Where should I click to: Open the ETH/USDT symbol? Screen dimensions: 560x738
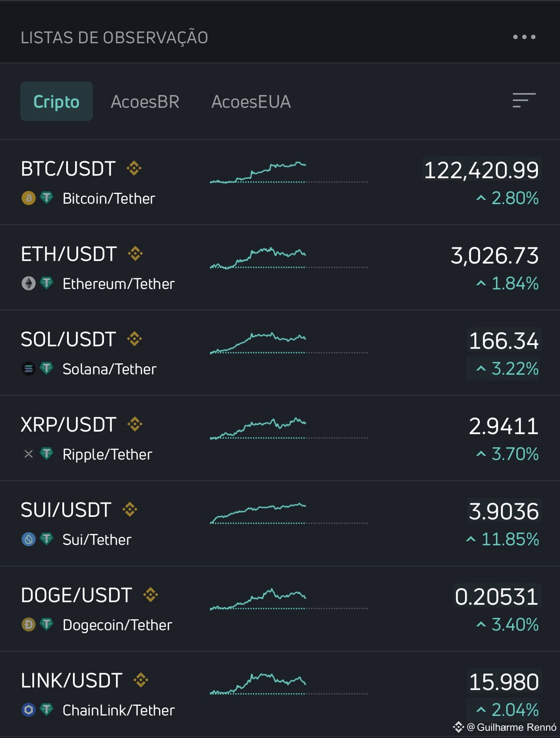click(x=69, y=254)
